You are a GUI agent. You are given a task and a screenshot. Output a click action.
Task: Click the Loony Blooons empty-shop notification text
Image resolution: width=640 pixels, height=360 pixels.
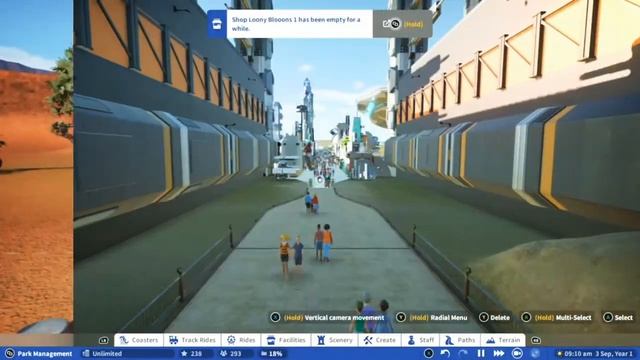(296, 24)
